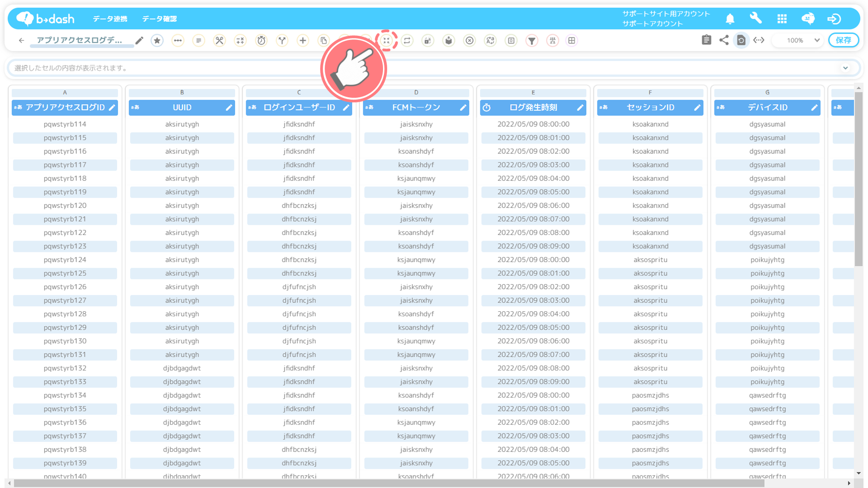868x488 pixels.
Task: Click the clock type icon on ログ発生時刻
Action: (487, 107)
